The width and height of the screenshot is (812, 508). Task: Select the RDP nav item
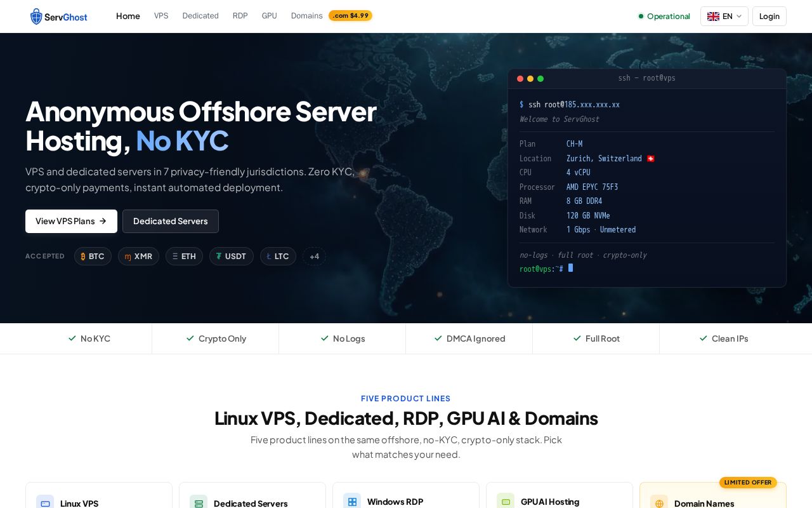point(240,16)
